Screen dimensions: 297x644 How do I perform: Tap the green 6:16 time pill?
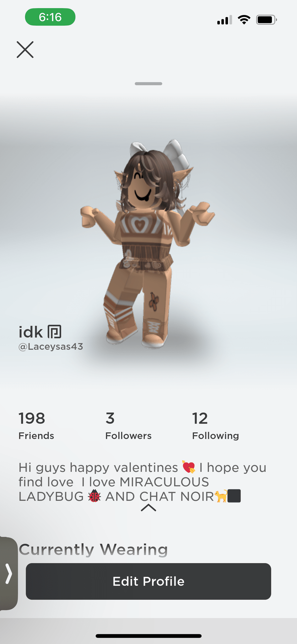[50, 17]
